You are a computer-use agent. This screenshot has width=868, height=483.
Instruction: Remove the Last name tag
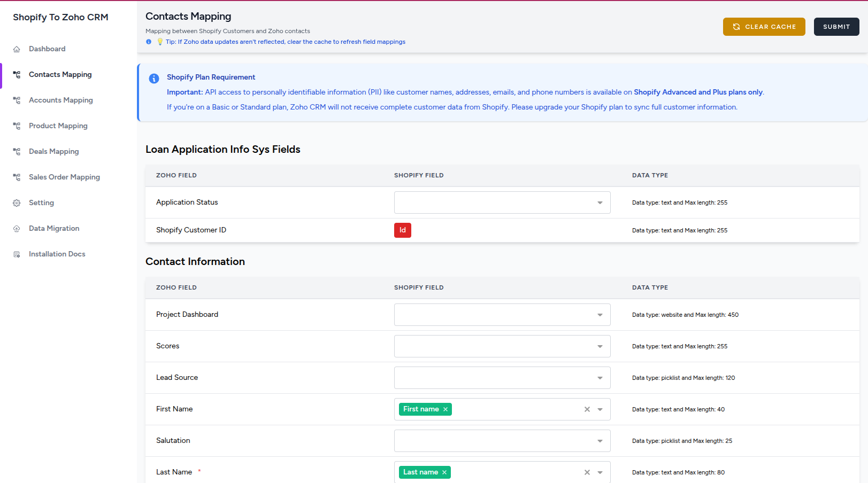tap(444, 472)
